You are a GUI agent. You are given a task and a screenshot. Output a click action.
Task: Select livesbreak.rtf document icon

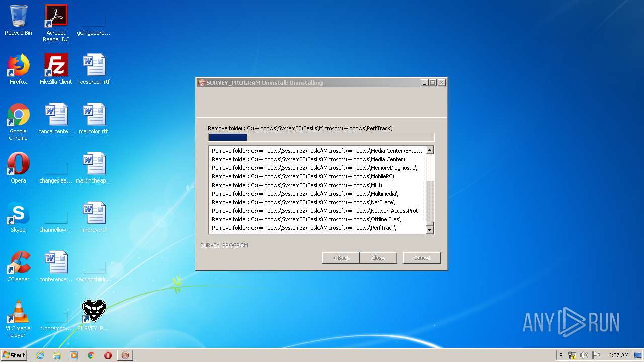click(x=94, y=69)
